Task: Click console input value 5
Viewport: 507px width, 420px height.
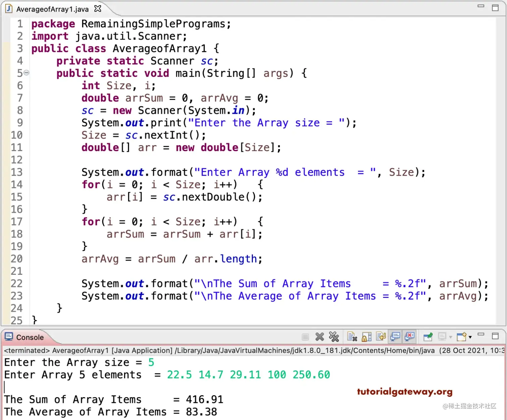Action: [151, 363]
